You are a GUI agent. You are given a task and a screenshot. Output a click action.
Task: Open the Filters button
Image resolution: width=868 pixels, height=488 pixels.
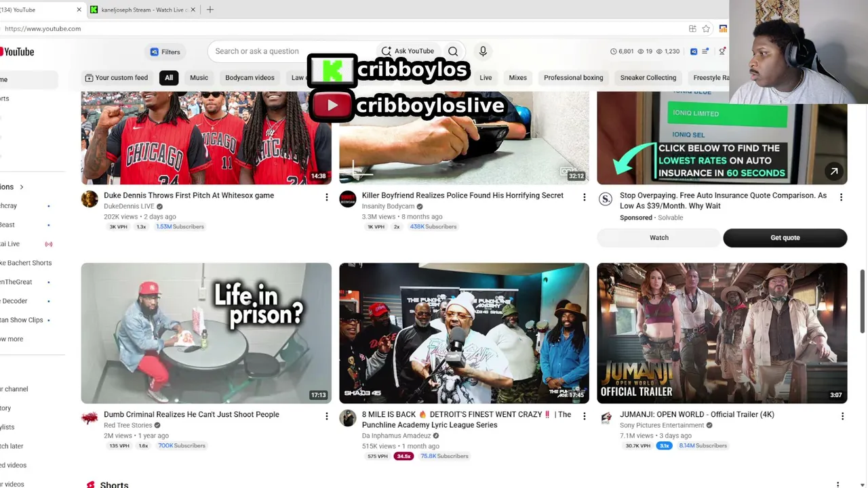coord(165,52)
